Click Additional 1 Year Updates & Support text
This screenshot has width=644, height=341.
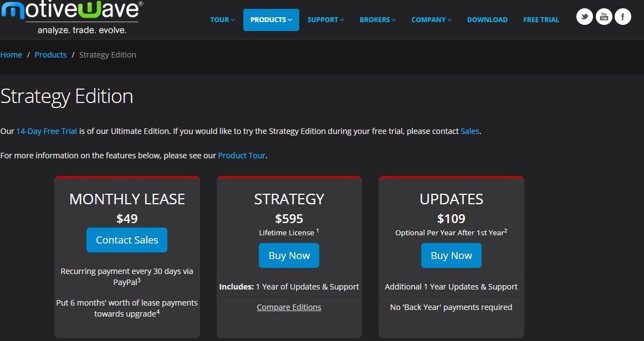point(451,287)
